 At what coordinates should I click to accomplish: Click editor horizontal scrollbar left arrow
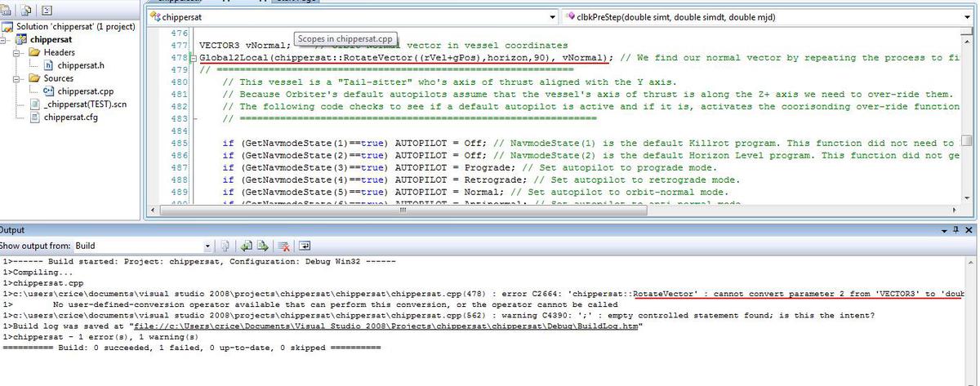pyautogui.click(x=153, y=210)
